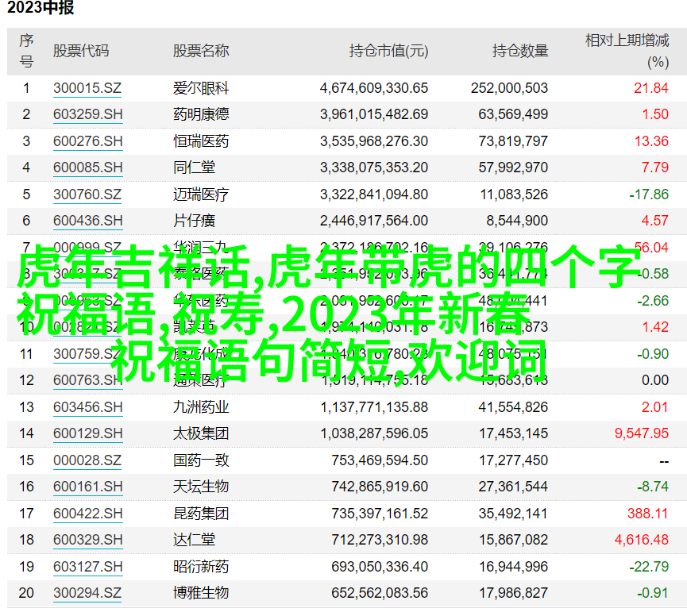The width and height of the screenshot is (687, 616).
Task: Click stock name 达仁堂
Action: (x=194, y=540)
